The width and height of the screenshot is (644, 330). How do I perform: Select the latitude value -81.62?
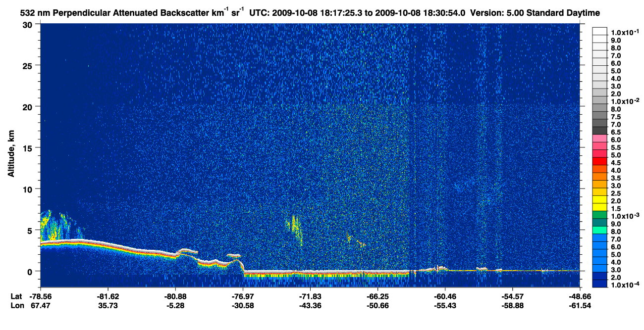tap(108, 296)
